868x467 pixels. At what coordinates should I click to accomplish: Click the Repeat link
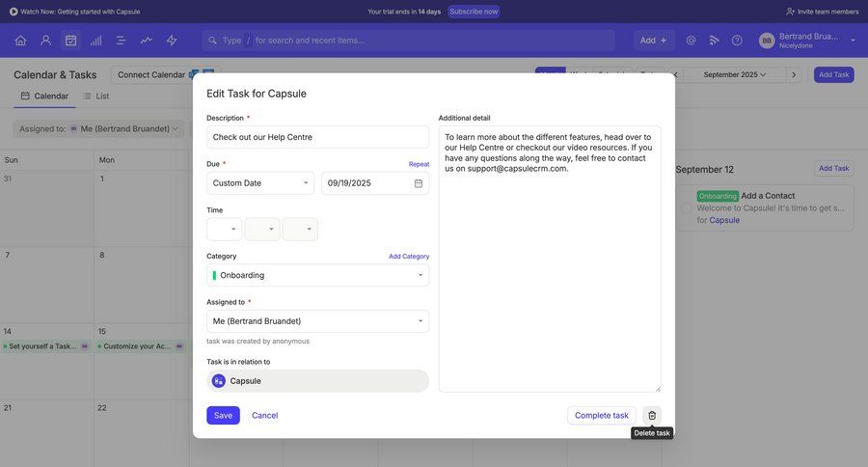click(420, 165)
